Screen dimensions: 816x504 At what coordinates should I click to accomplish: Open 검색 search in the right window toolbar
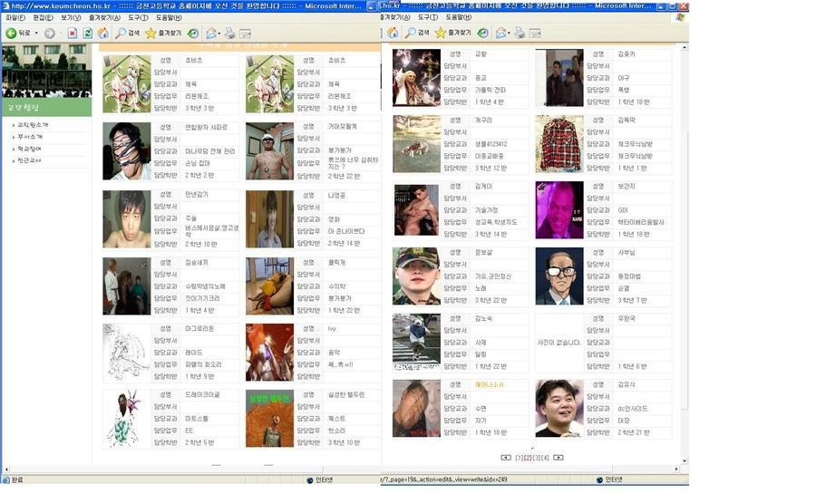tap(417, 34)
